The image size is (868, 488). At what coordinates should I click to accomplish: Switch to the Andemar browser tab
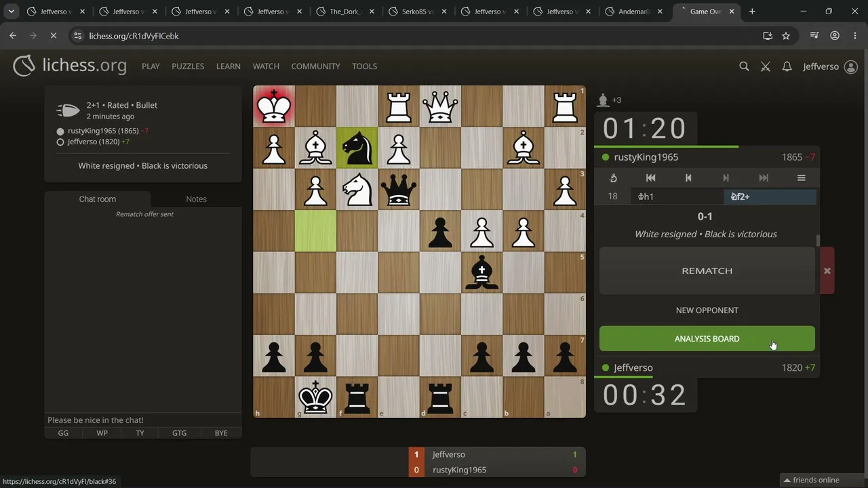click(633, 12)
